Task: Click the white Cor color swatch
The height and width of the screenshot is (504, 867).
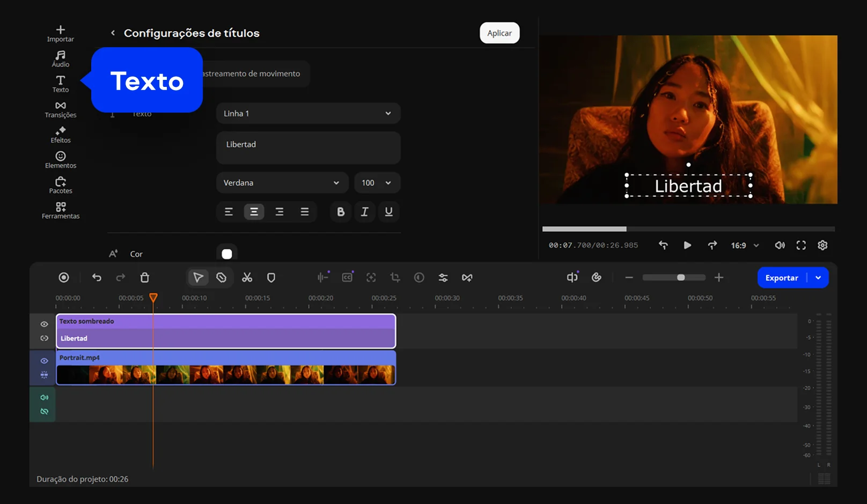Action: (x=227, y=254)
